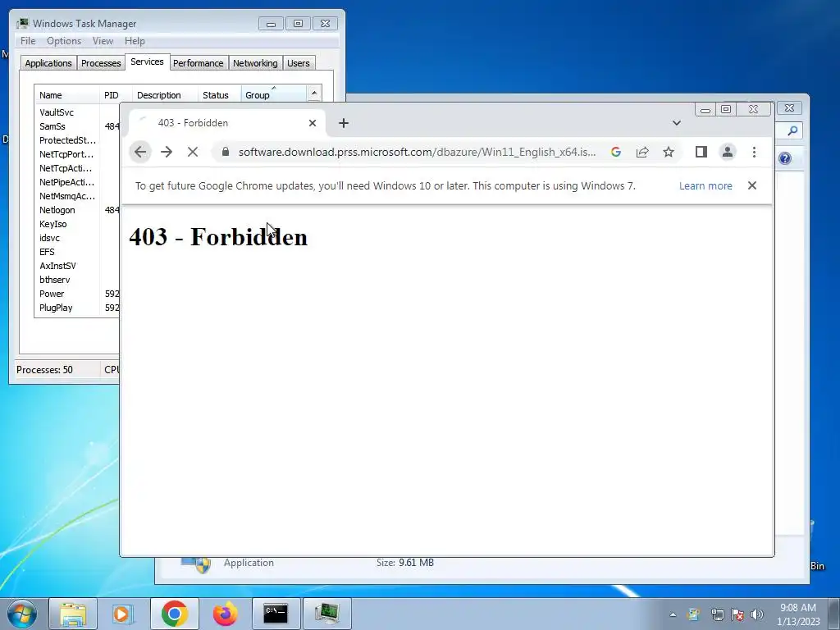
Task: Bookmark this page with the star
Action: tap(669, 152)
